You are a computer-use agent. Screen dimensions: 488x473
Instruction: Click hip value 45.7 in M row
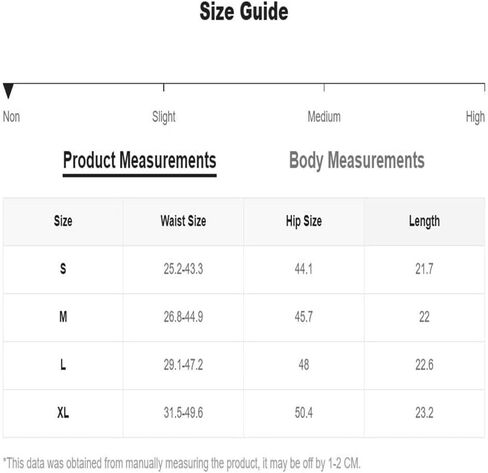click(304, 317)
